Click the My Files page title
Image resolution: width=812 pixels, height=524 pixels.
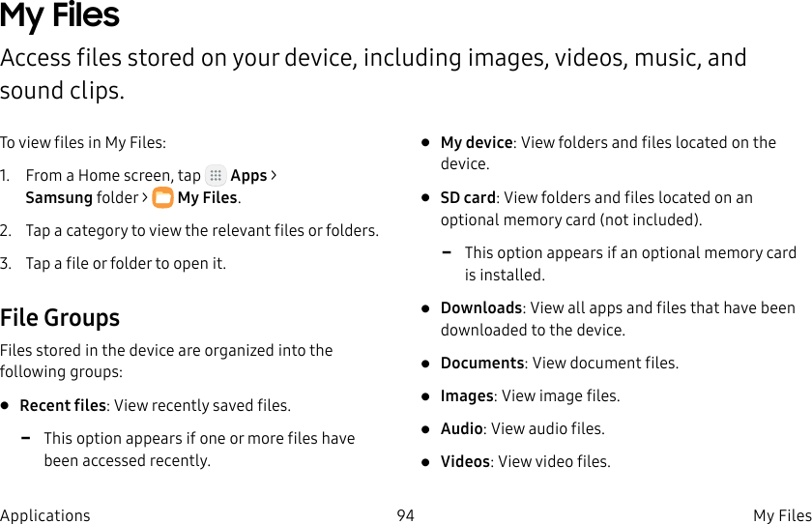point(60,15)
